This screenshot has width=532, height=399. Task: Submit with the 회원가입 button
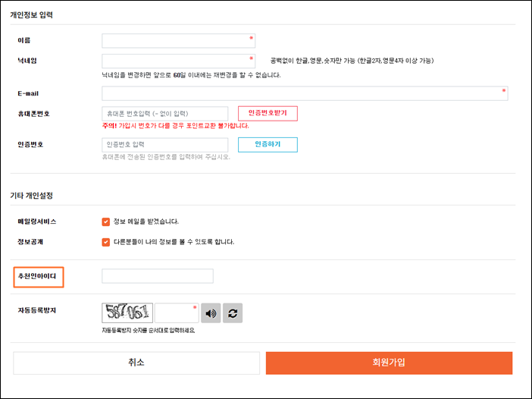click(x=389, y=363)
